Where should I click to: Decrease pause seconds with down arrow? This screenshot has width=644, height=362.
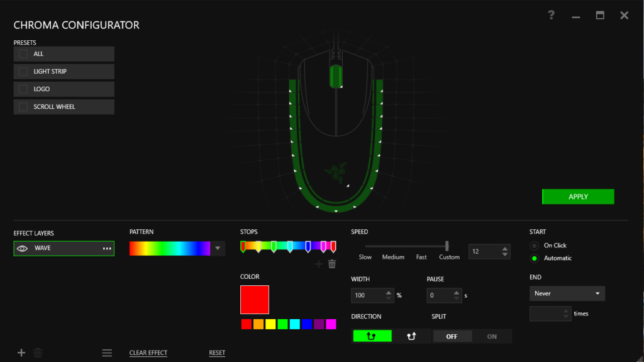click(x=457, y=298)
